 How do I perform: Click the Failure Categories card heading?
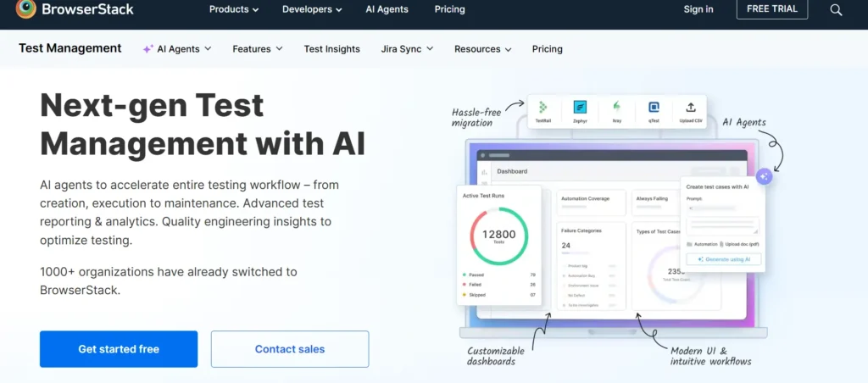pos(581,230)
